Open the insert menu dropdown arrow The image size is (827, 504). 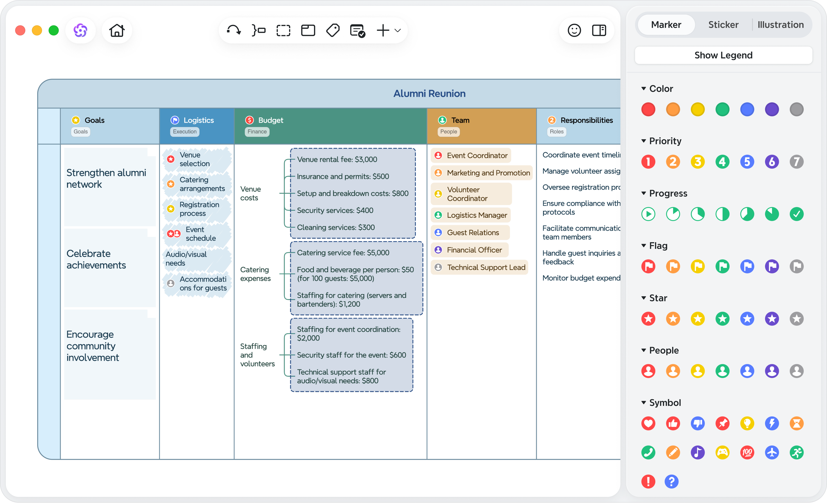[398, 30]
